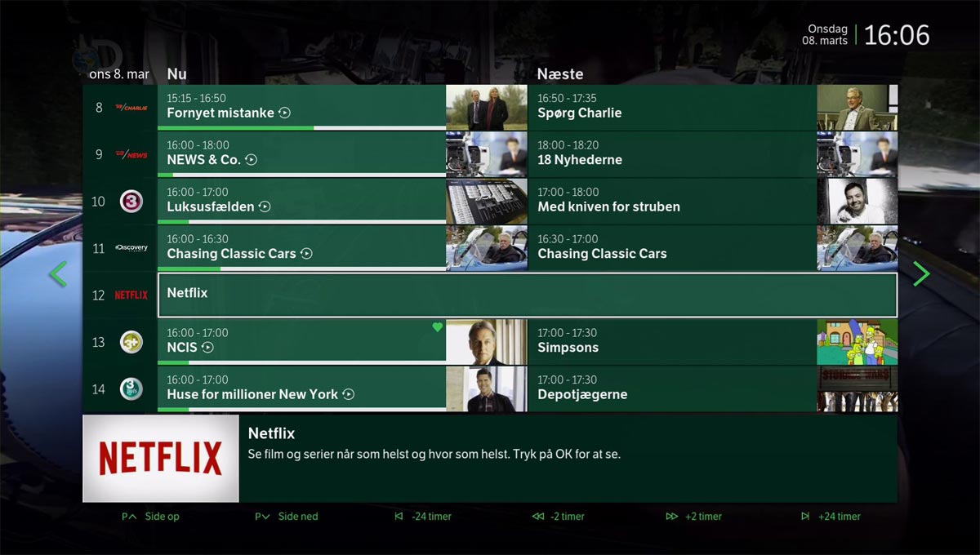Skip ahead with +24 timer

831,517
